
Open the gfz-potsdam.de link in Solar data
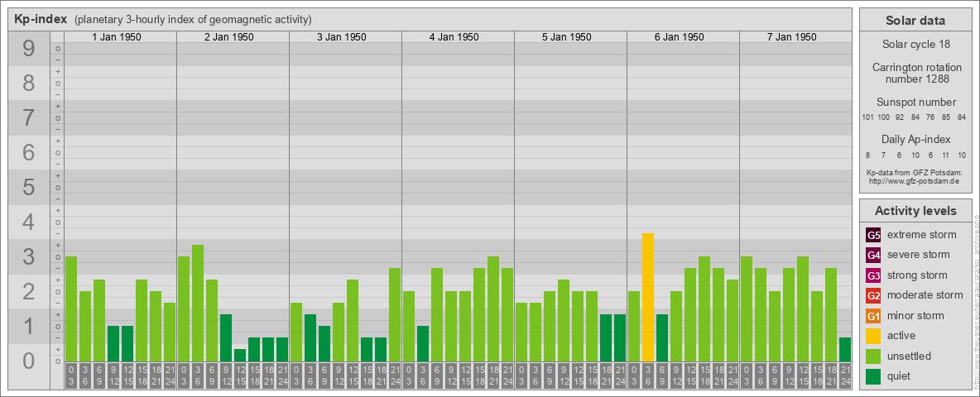click(915, 181)
